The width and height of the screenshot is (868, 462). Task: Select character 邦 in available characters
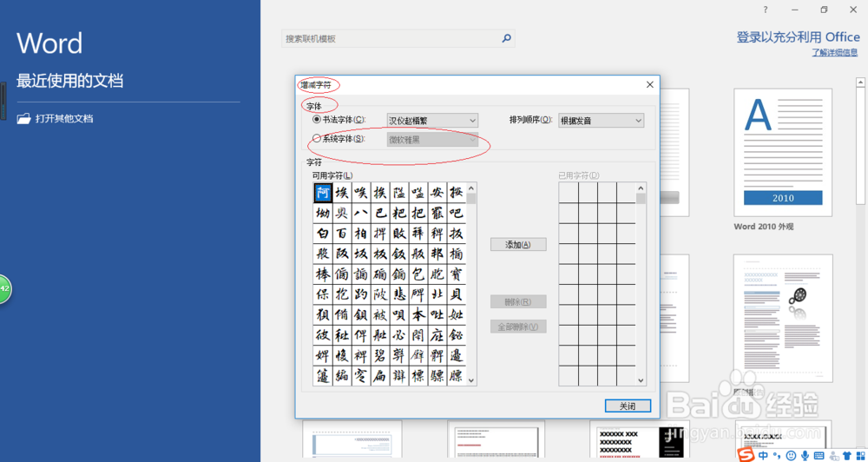[x=437, y=254]
